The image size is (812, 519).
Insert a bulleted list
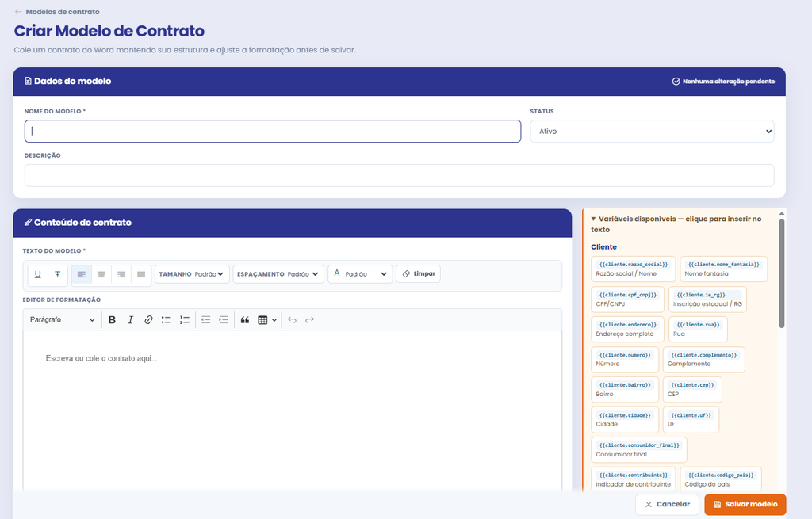tap(167, 320)
